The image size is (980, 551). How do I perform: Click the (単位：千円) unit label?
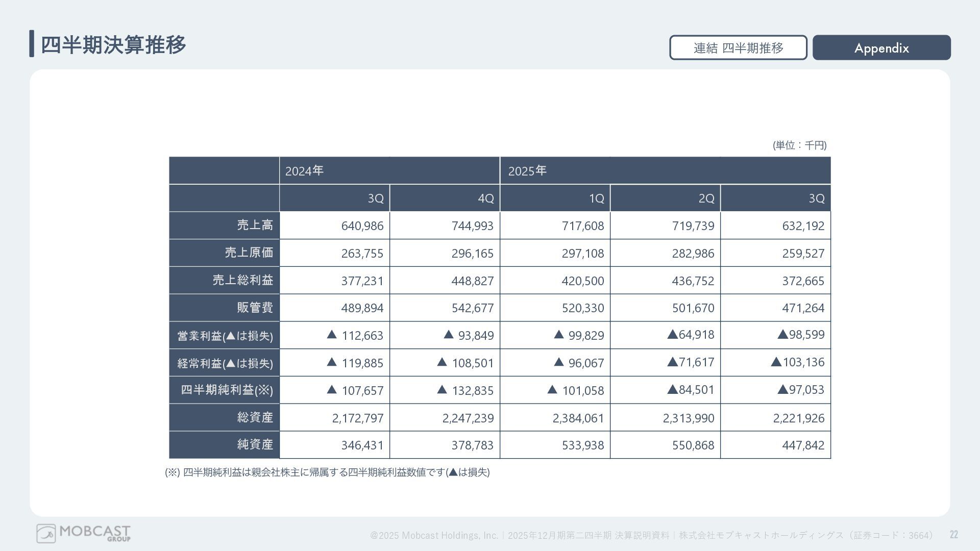[799, 145]
